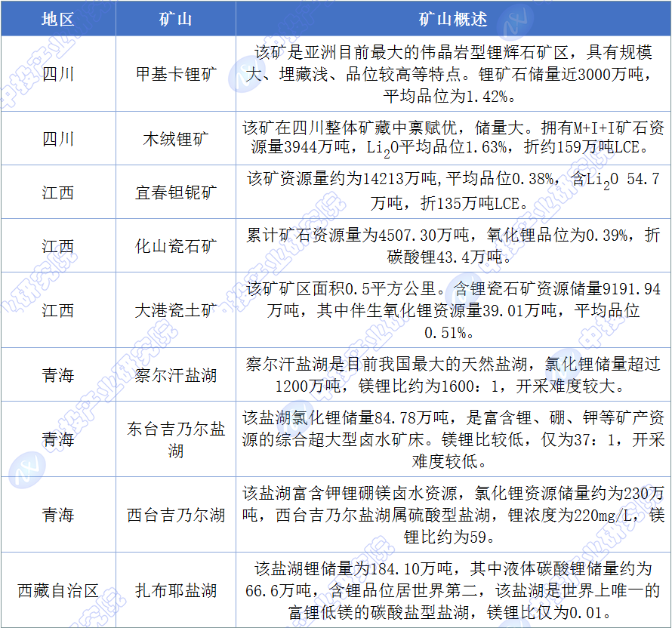
Task: Click the 江西 cell beside 宜春钽铌矿
Action: point(58,192)
